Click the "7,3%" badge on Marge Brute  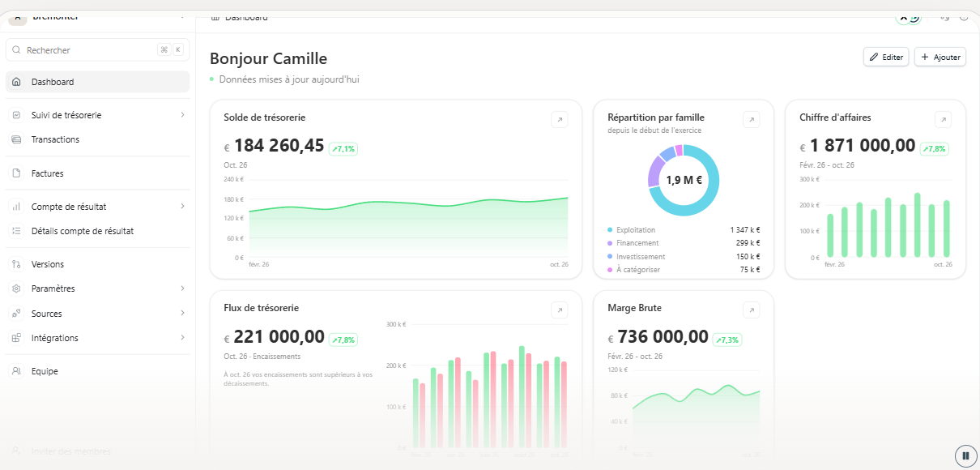click(x=727, y=340)
